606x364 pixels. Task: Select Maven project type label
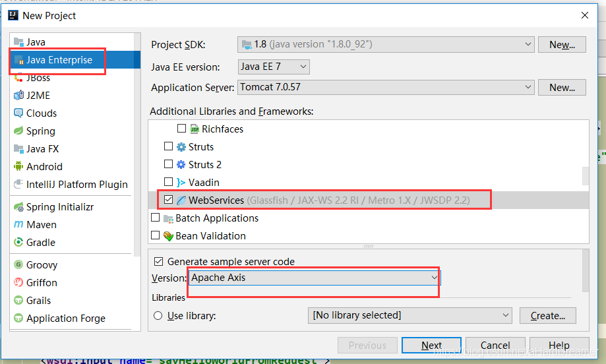(42, 224)
